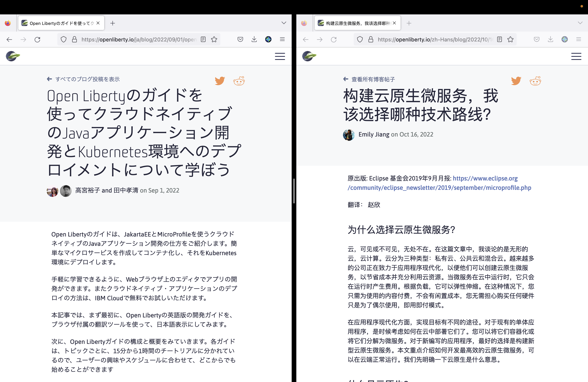588x382 pixels.
Task: Open a new tab in left window
Action: click(113, 23)
